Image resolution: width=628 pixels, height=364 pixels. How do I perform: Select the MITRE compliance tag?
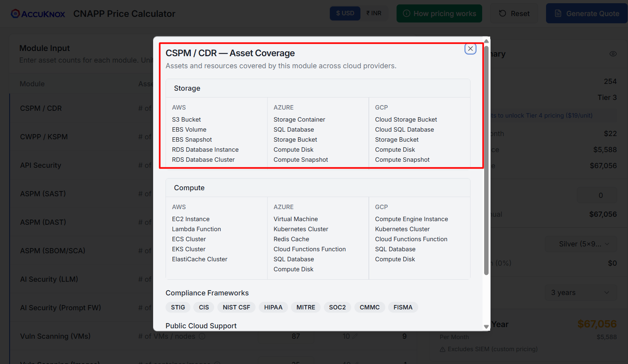pyautogui.click(x=306, y=307)
